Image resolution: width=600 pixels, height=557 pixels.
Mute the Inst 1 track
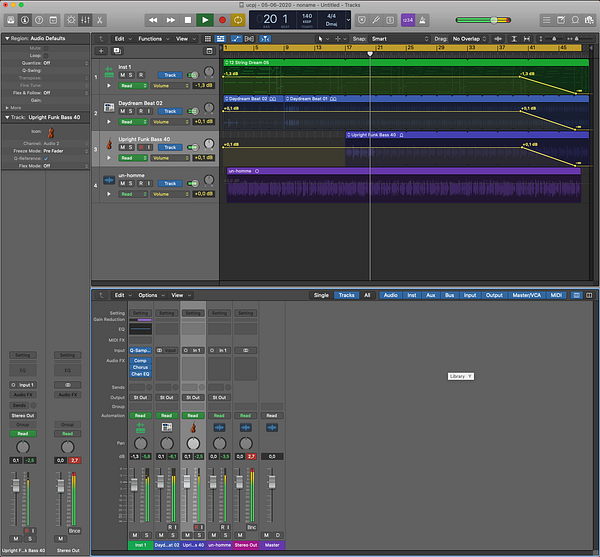click(123, 75)
